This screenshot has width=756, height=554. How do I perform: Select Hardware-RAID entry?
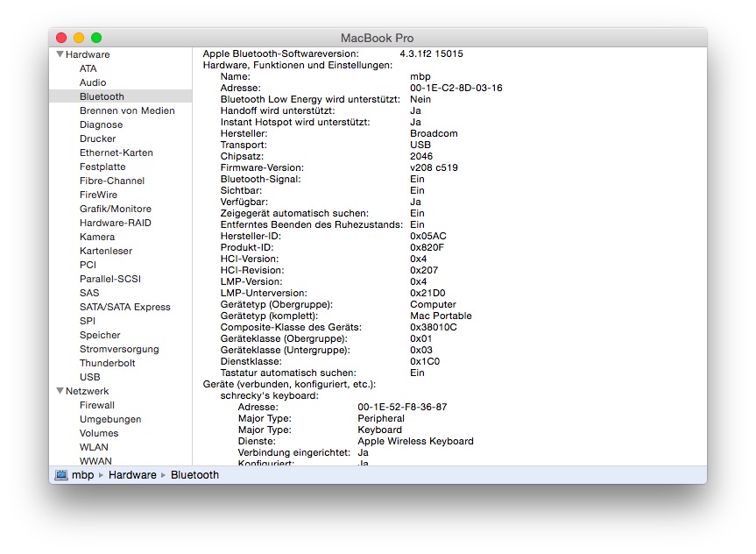pos(116,223)
